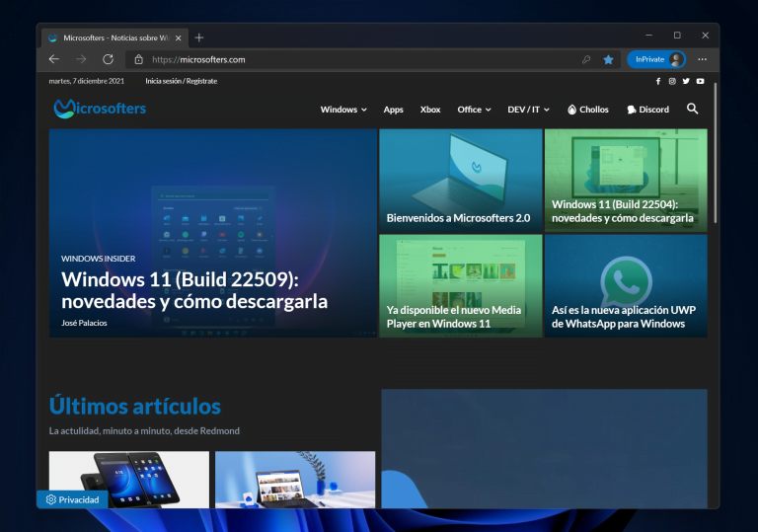Open the dual-screen phone article thumbnail
758x532 pixels.
coord(129,480)
